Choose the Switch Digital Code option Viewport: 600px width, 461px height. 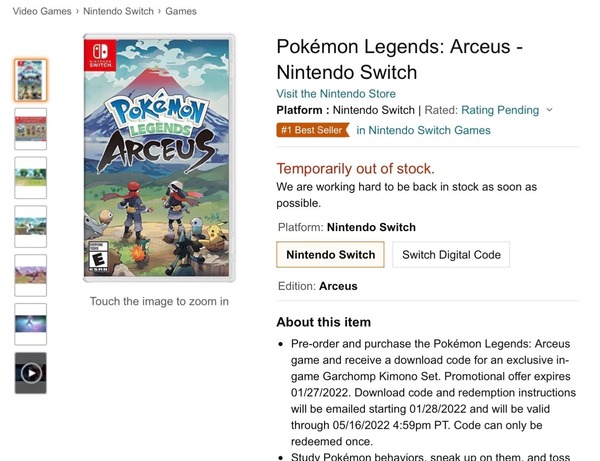point(451,255)
